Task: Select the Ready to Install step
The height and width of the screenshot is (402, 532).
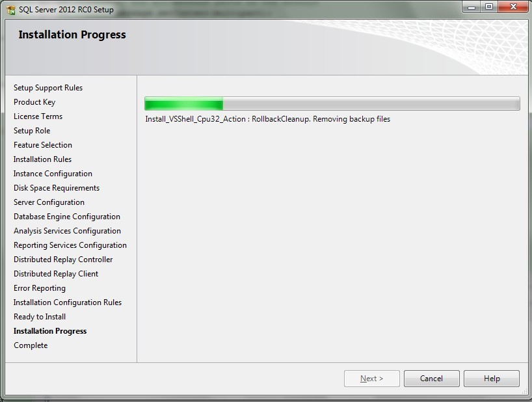Action: pyautogui.click(x=40, y=317)
